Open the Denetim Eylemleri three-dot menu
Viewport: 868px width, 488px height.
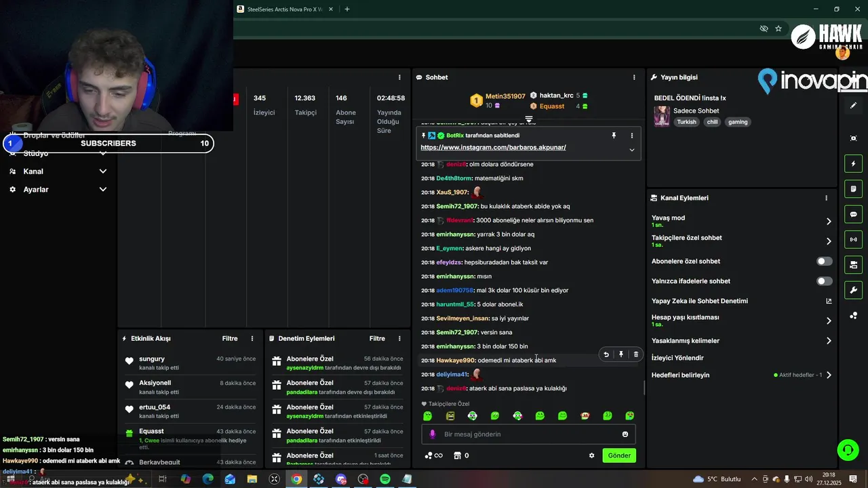(399, 338)
